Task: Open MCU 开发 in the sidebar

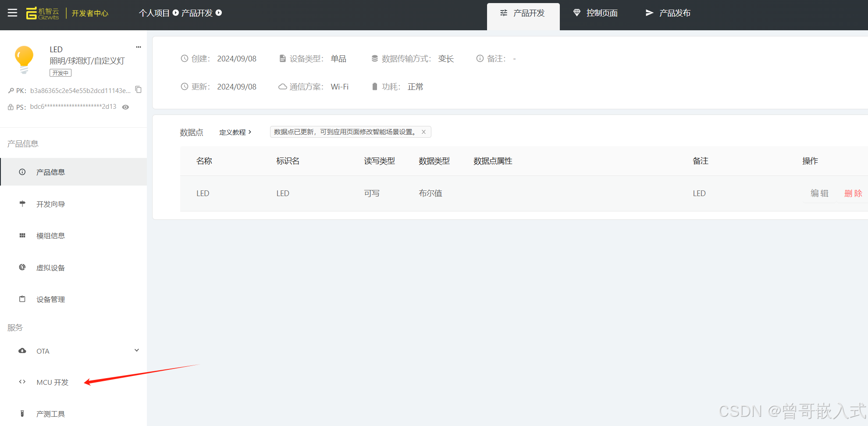Action: [74, 382]
